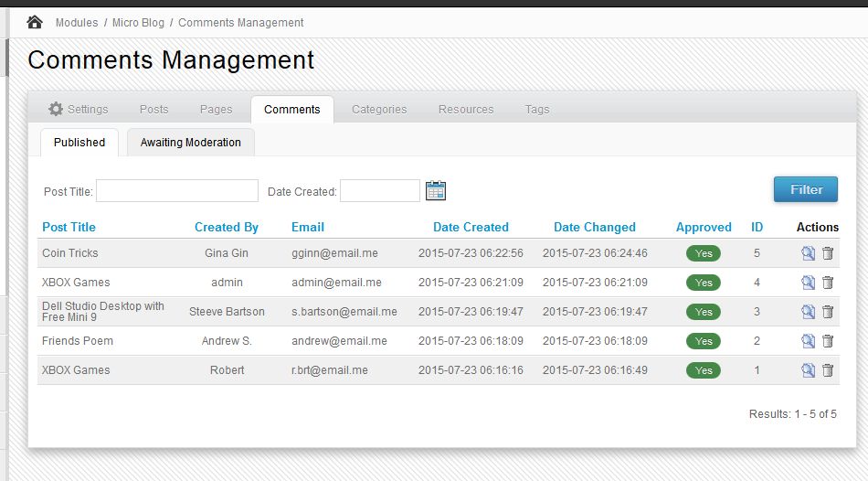Focus the Post Title filter field
This screenshot has width=868, height=481.
point(177,190)
